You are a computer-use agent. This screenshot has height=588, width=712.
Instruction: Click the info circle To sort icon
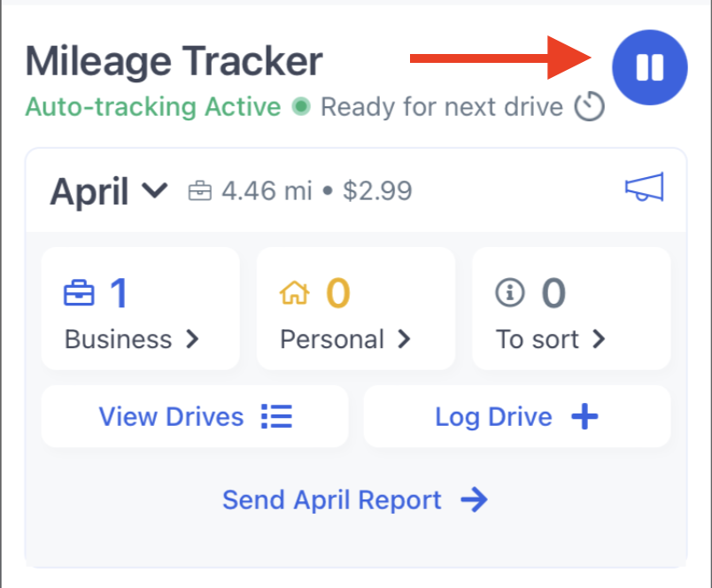point(509,293)
